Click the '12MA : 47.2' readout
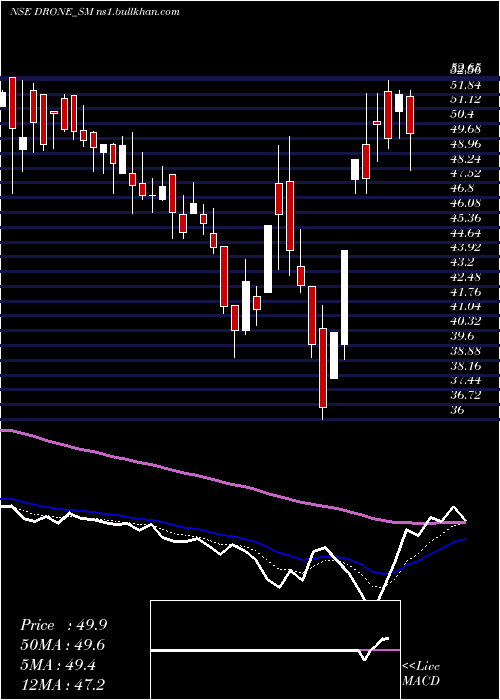 (63, 684)
